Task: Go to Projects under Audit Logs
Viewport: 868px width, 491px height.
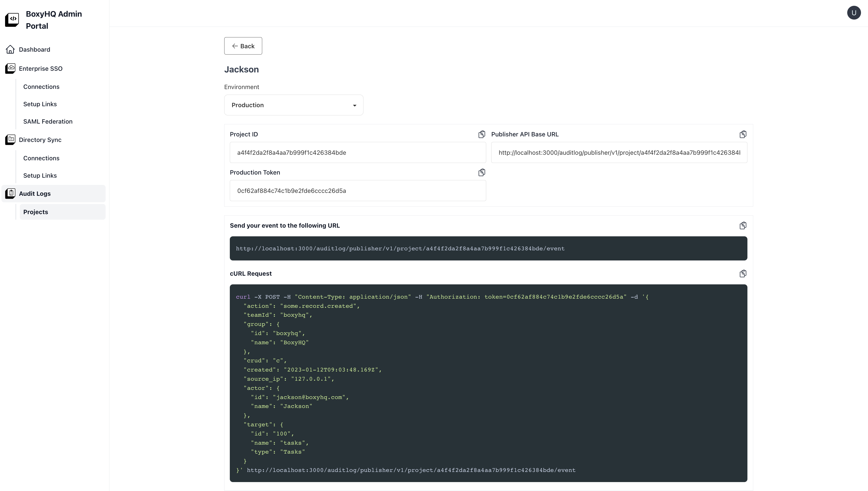Action: tap(36, 212)
